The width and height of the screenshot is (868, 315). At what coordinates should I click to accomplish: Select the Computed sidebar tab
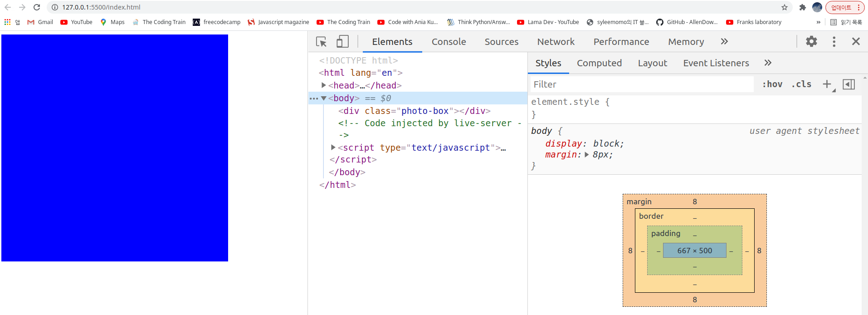tap(599, 63)
